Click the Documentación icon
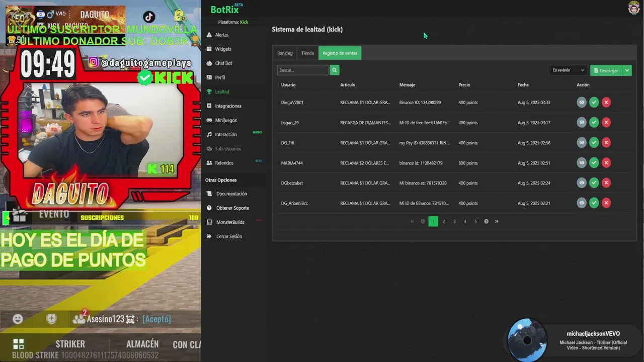Viewport: 644px width, 362px height. [209, 194]
